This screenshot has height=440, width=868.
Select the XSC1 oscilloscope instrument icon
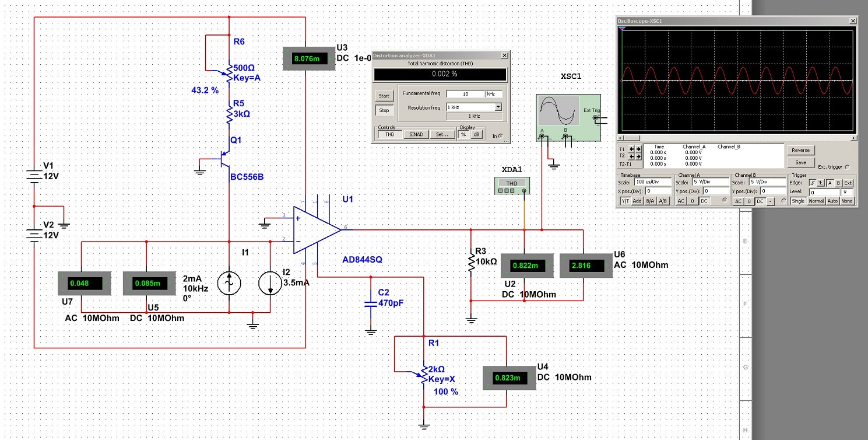[x=568, y=118]
